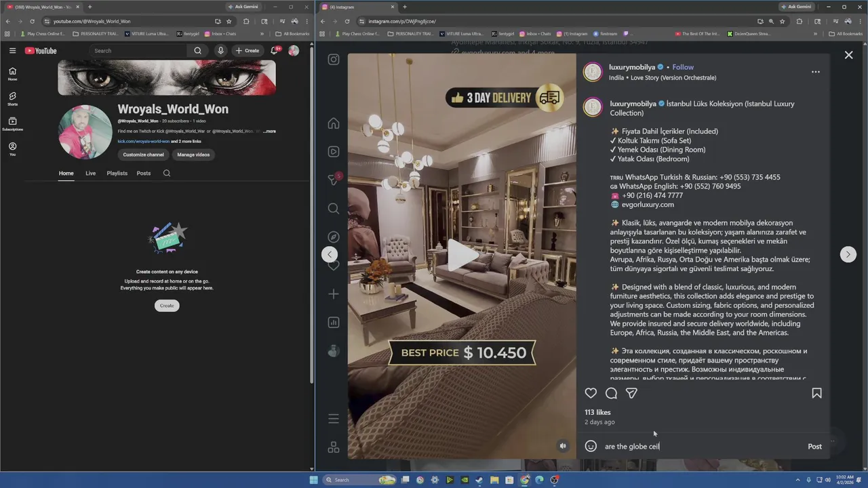Click the Instagram logo in sidebar
Screen dimensions: 868x488
(334, 60)
